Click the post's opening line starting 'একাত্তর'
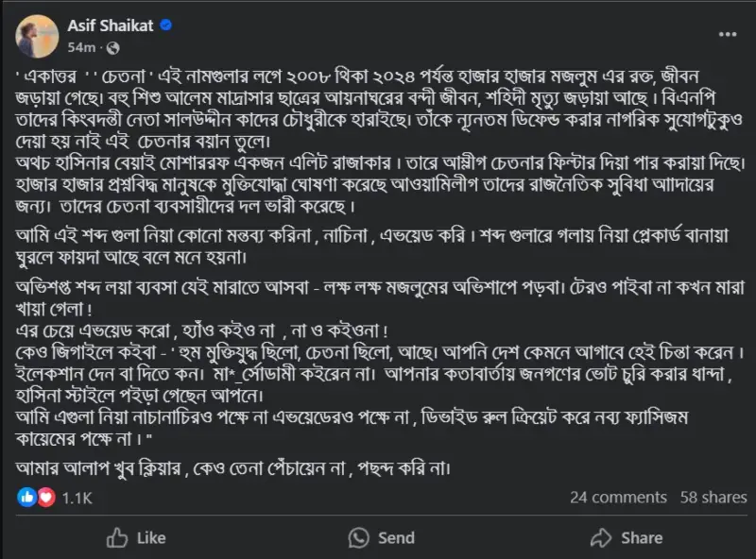Image resolution: width=756 pixels, height=559 pixels. pos(357,76)
